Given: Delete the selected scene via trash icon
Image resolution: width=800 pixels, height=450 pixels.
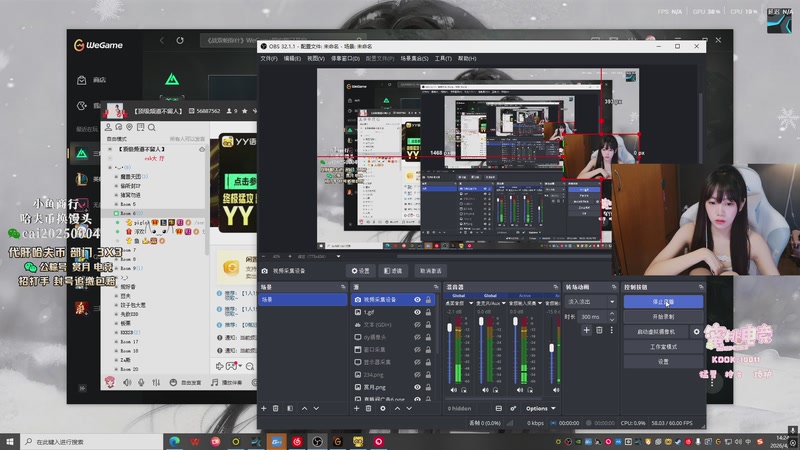Looking at the screenshot, I should pyautogui.click(x=276, y=408).
